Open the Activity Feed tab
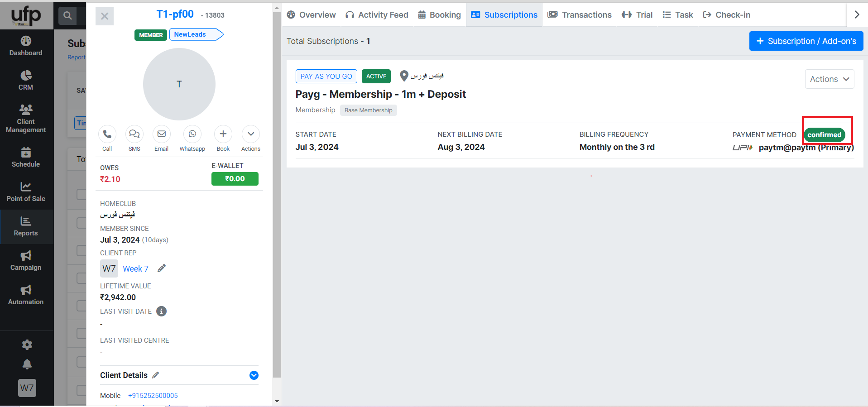868x407 pixels. tap(377, 15)
